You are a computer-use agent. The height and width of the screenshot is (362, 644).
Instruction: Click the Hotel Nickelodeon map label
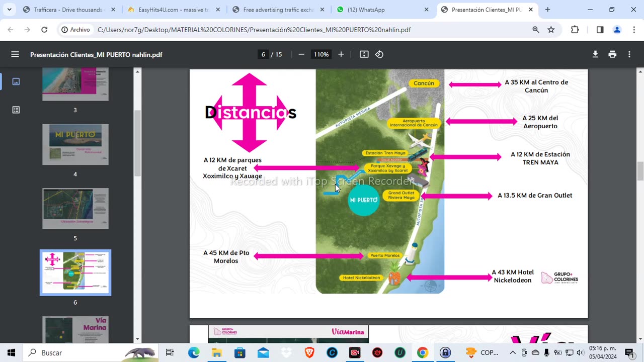(x=361, y=278)
